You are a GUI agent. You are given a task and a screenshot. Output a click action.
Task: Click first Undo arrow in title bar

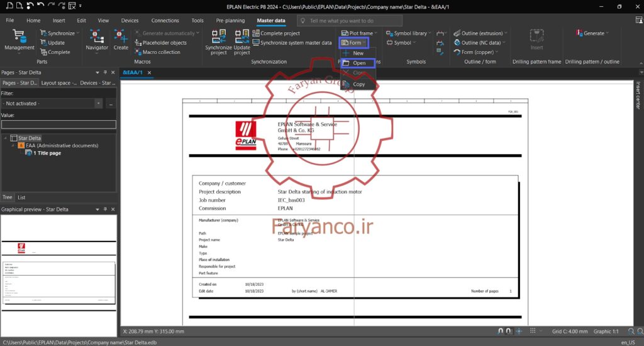click(30, 6)
